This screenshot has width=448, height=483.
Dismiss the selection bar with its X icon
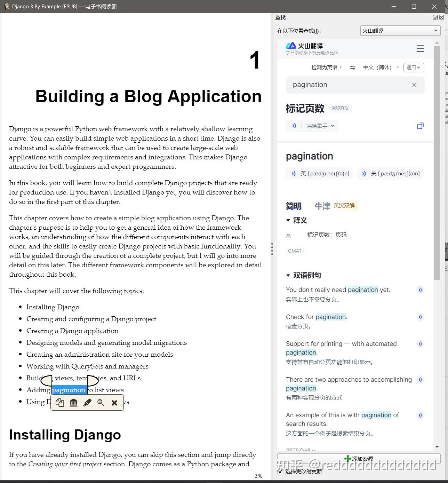pyautogui.click(x=114, y=403)
